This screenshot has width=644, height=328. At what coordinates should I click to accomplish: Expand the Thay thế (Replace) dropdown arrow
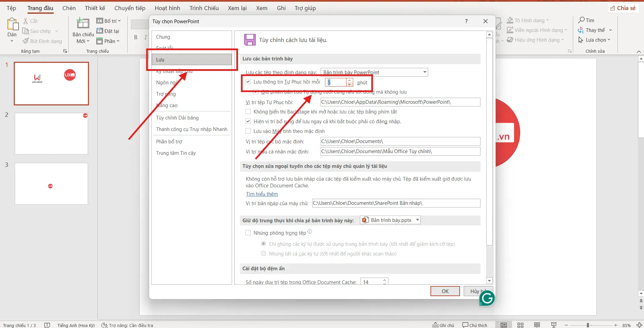pos(610,30)
